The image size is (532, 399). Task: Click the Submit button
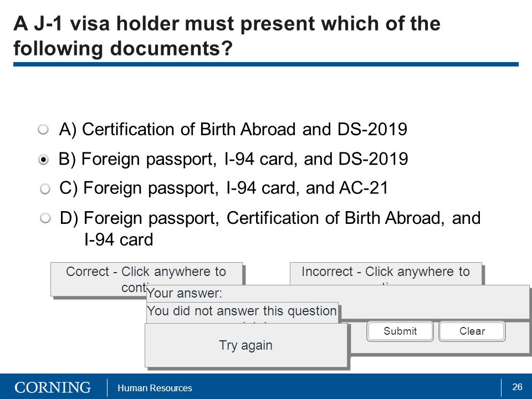[400, 331]
